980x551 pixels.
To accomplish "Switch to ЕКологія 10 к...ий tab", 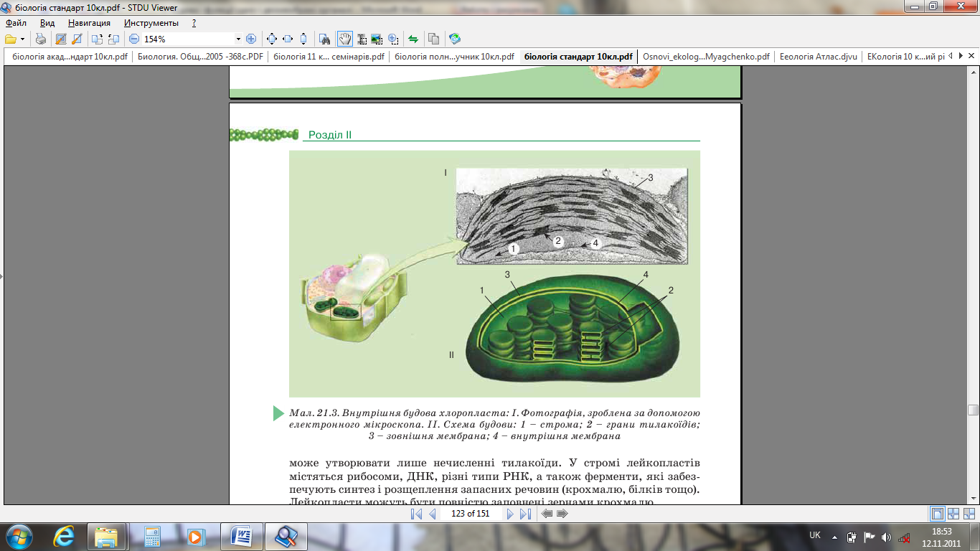I will (x=905, y=57).
